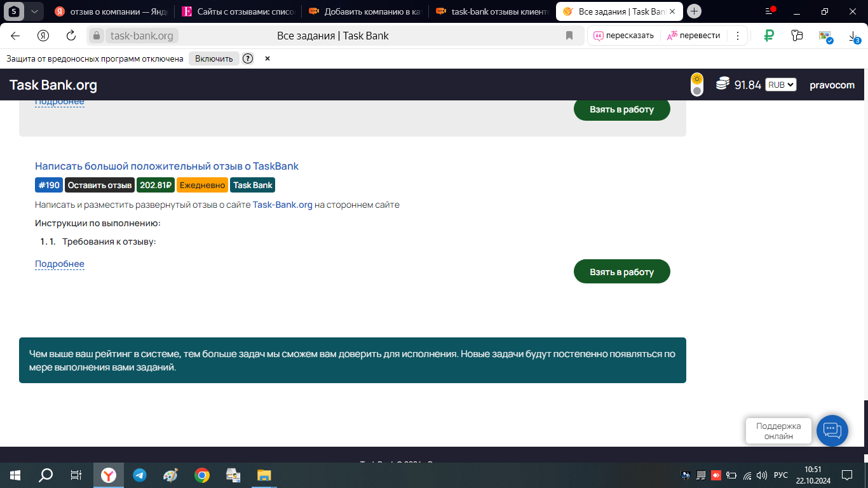Reload the current page
This screenshot has height=488, width=868.
coord(71,36)
